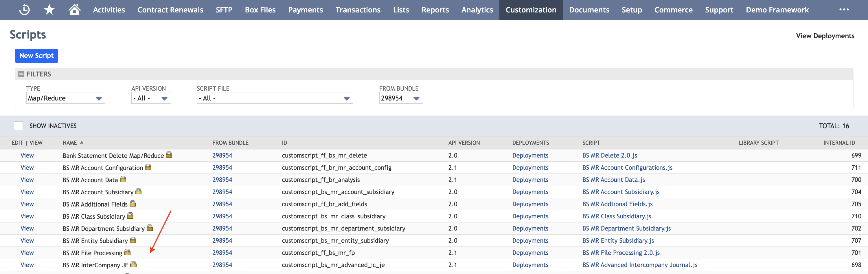868x274 pixels.
Task: Go to the Home icon
Action: tap(74, 10)
